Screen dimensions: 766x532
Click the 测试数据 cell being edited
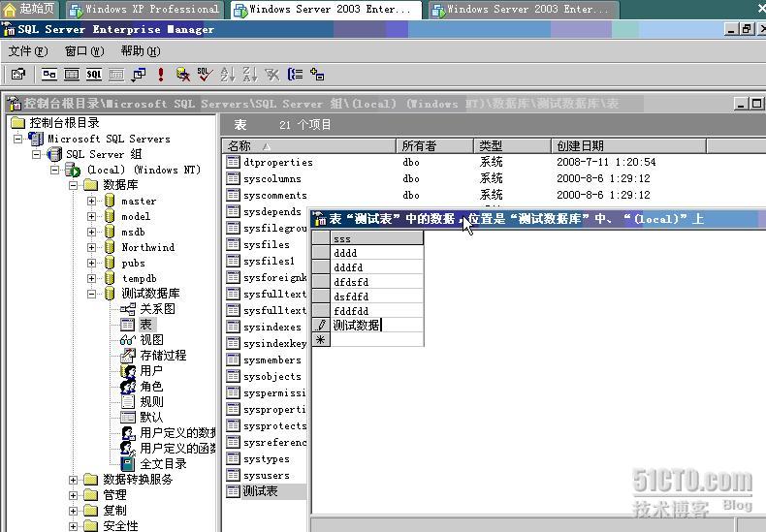click(x=377, y=325)
